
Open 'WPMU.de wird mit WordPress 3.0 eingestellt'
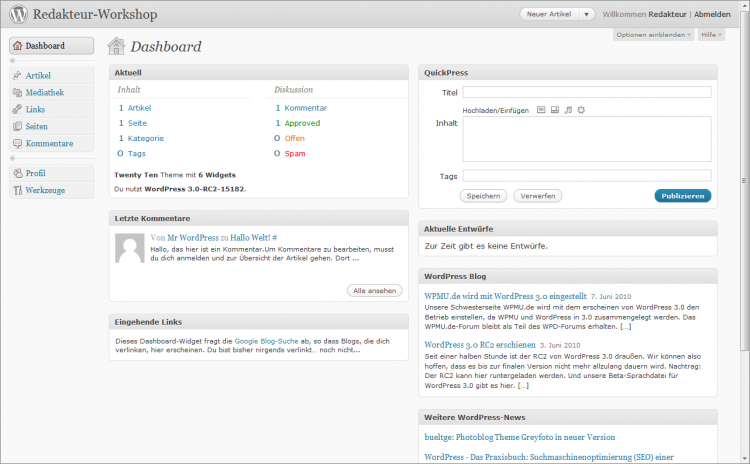506,297
